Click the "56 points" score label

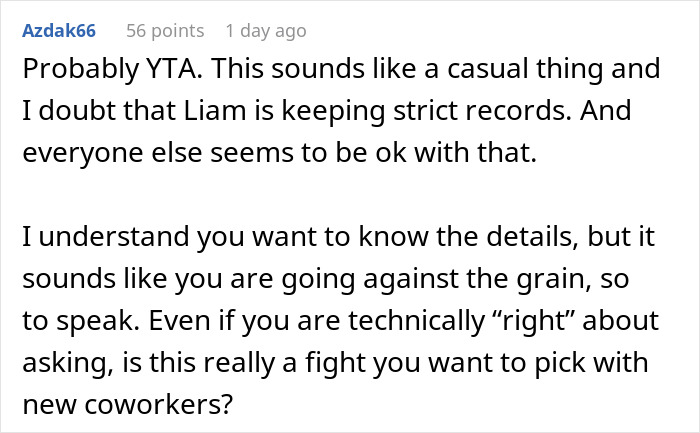165,31
